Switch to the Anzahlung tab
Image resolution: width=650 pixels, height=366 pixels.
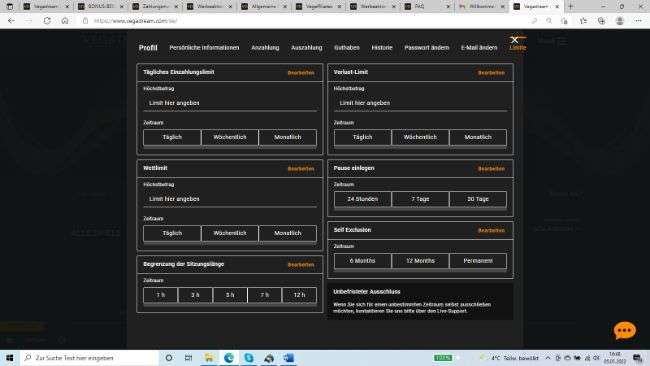(265, 48)
